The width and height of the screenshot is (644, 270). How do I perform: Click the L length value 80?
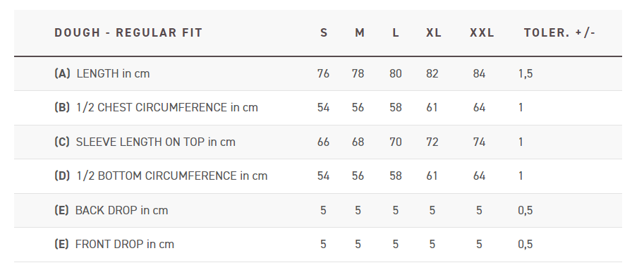(396, 74)
